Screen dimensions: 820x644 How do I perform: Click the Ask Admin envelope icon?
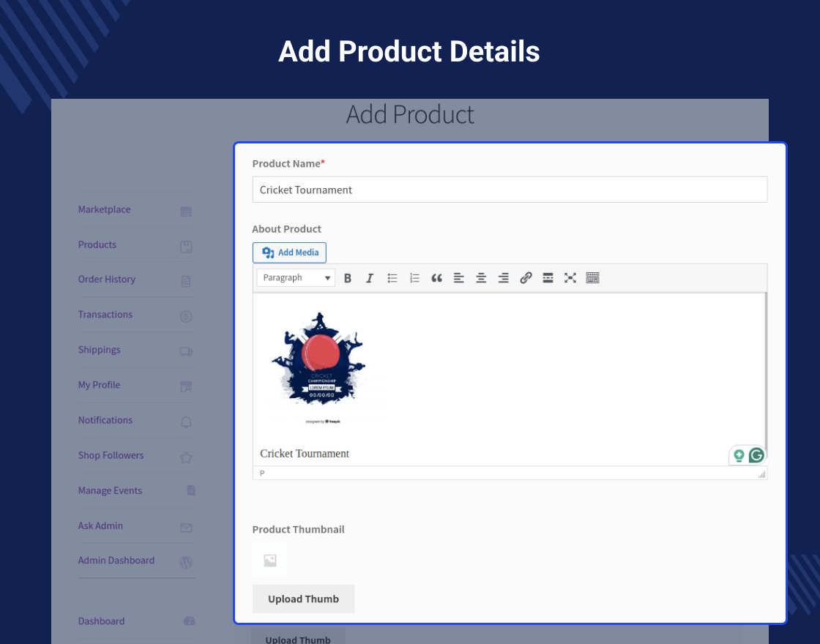coord(186,528)
